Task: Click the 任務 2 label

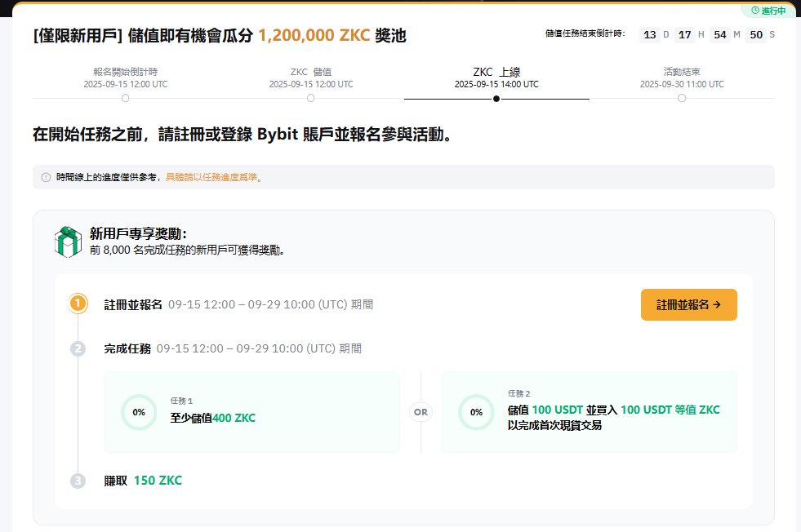Action: click(x=519, y=393)
